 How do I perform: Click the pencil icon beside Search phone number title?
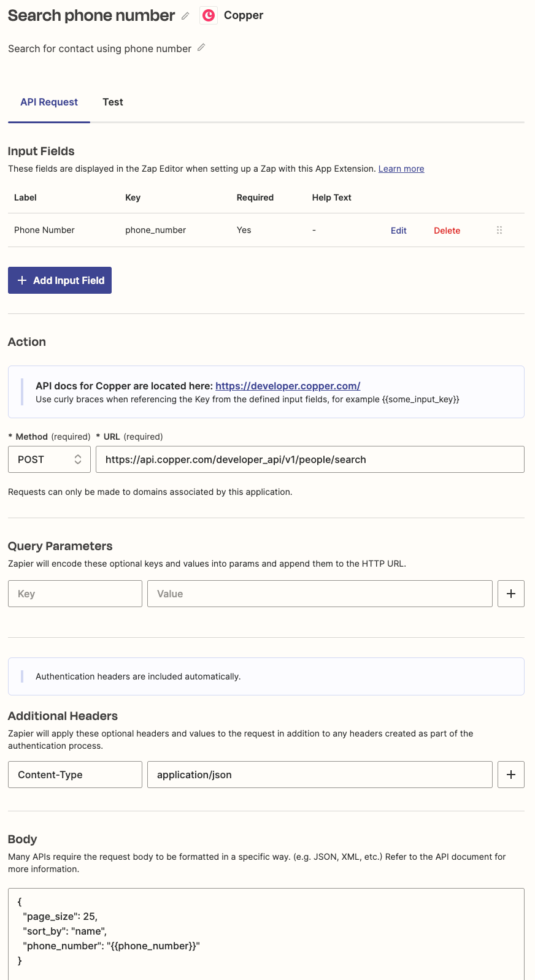185,16
